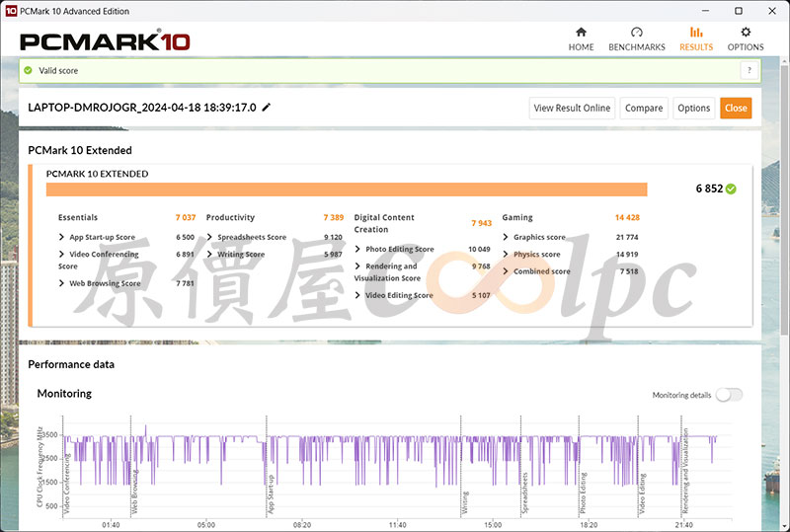Click the orange PCMark 10 Extended score bar
This screenshot has width=790, height=532.
click(x=347, y=190)
